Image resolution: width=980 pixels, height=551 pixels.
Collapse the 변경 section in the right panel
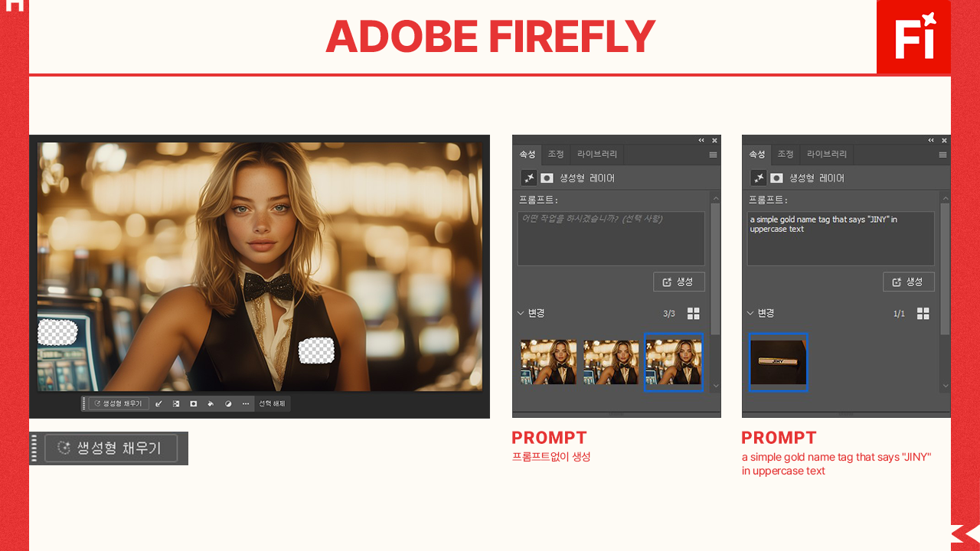pyautogui.click(x=750, y=313)
